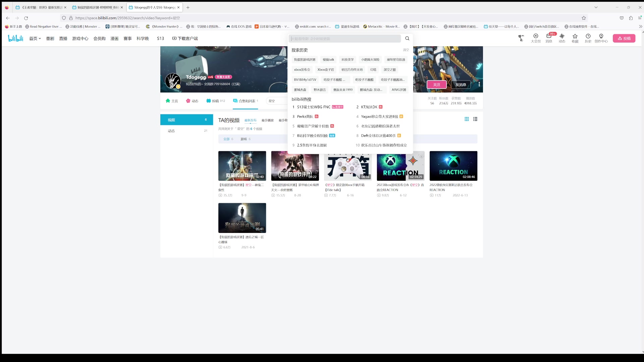This screenshot has width=644, height=362.
Task: Switch to grid view layout
Action: (467, 119)
